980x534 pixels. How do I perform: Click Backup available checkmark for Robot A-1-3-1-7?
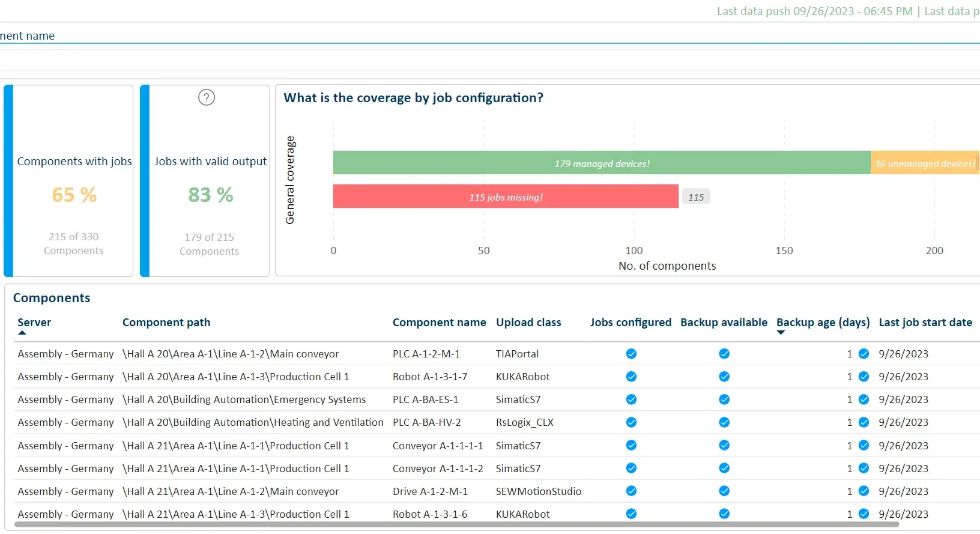click(724, 377)
